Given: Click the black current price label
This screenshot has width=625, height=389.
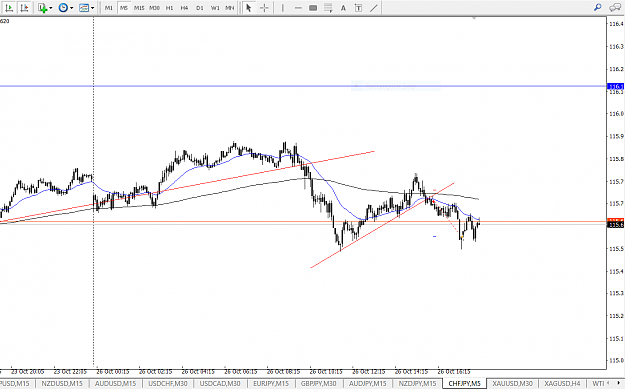Looking at the screenshot, I should click(x=615, y=225).
